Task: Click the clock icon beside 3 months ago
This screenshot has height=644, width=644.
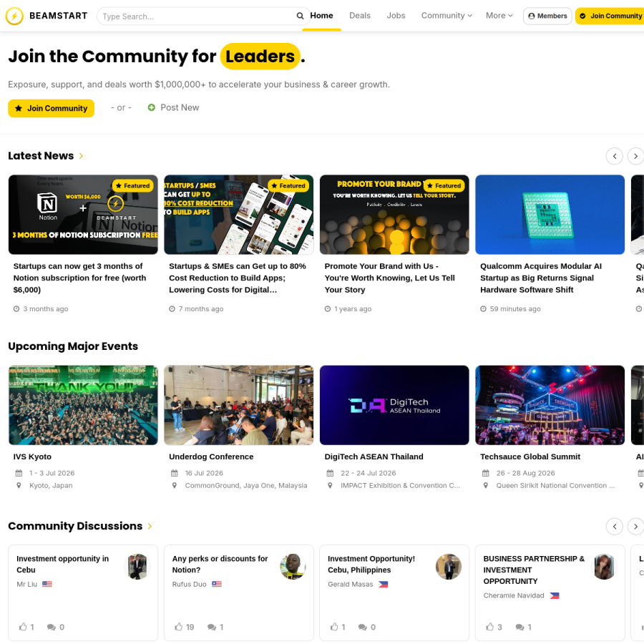Action: point(16,309)
